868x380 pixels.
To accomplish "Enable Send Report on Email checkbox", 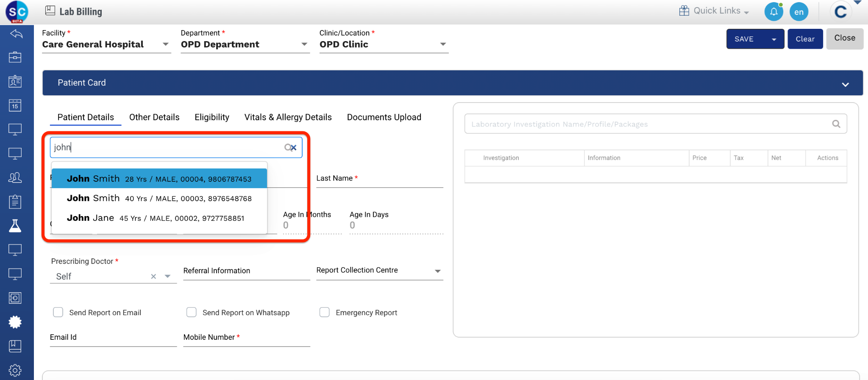I will click(x=58, y=312).
